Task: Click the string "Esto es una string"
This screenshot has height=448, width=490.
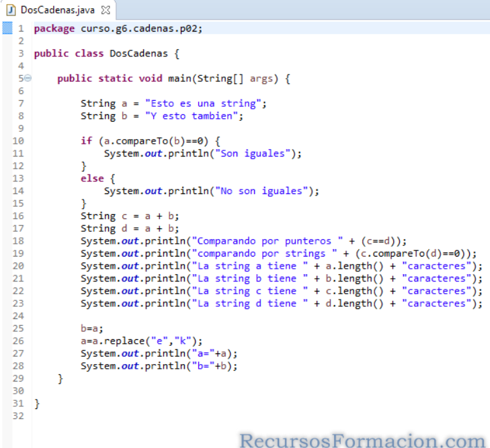Action: point(203,103)
